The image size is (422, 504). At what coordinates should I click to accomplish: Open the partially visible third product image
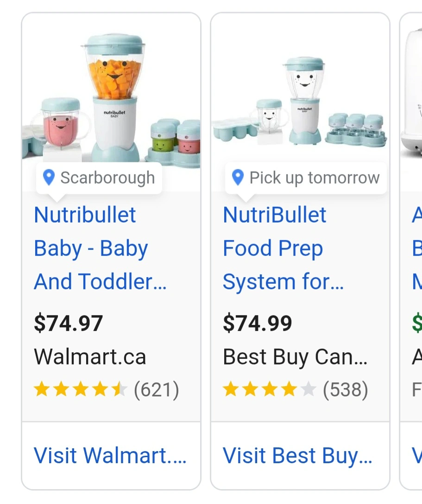tap(411, 93)
